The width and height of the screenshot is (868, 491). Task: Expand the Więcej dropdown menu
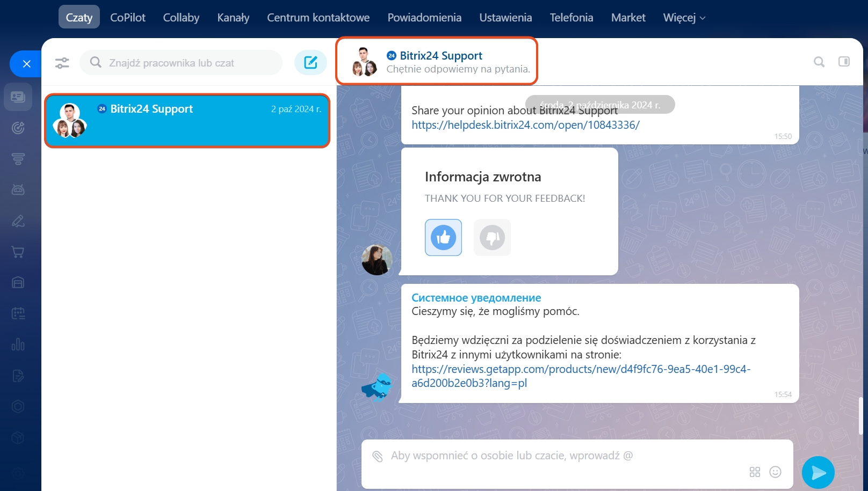click(684, 17)
